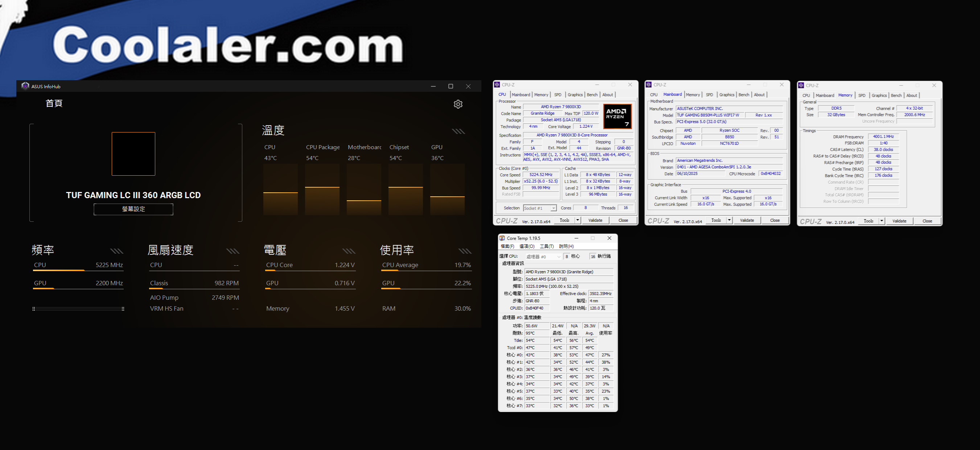Click the voltage section expand arrows icon

pos(349,251)
